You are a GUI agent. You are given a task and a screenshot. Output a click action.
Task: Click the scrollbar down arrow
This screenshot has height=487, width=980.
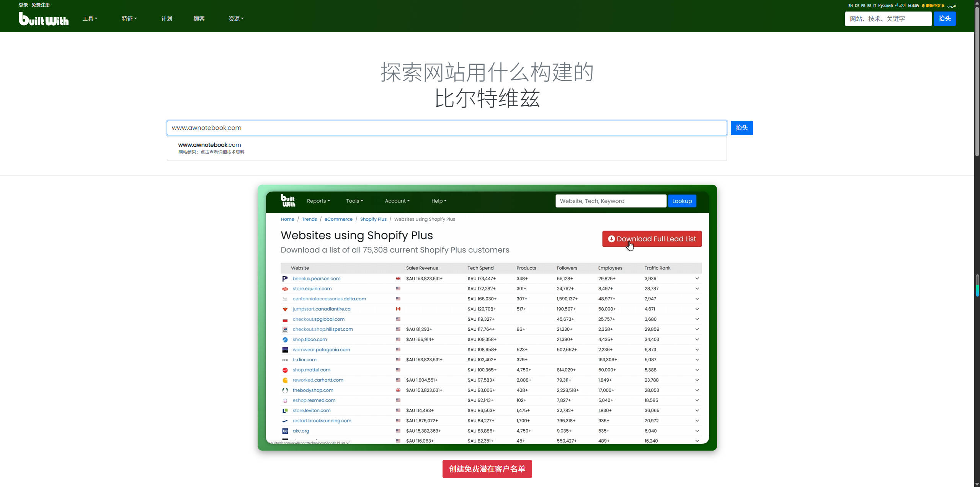coord(977,484)
